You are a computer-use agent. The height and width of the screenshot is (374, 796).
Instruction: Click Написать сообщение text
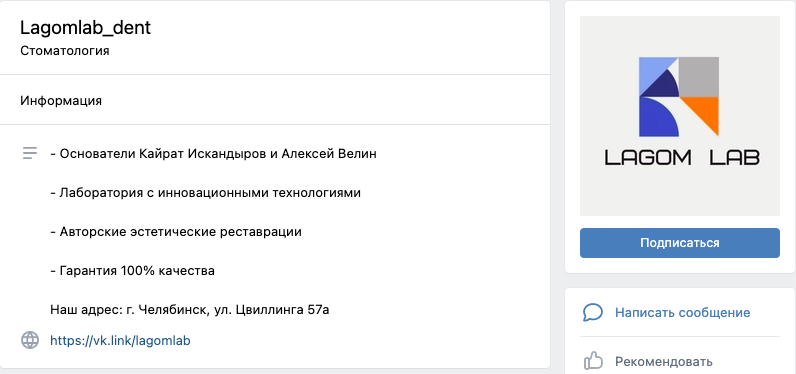tap(682, 313)
